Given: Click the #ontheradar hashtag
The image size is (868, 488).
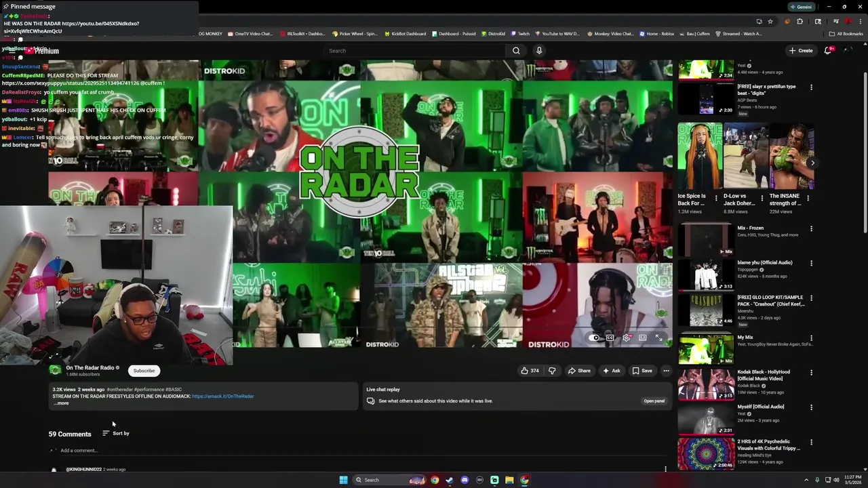Looking at the screenshot, I should (119, 390).
